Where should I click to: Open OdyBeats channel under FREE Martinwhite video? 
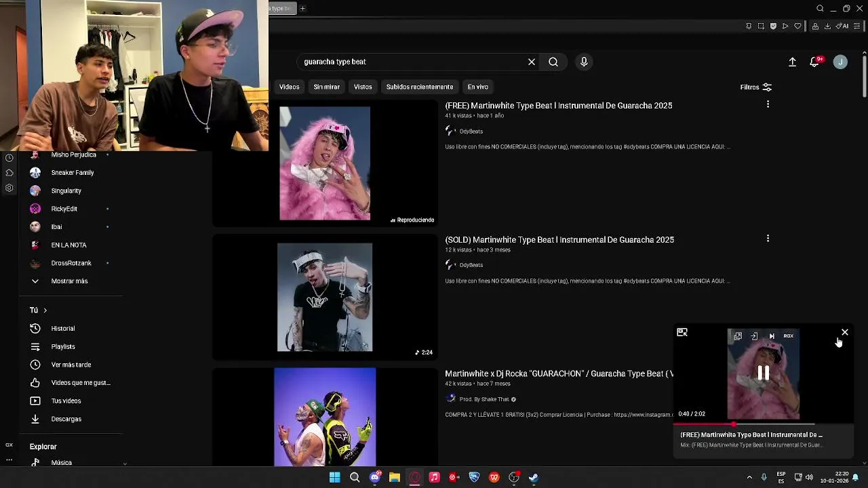click(471, 131)
